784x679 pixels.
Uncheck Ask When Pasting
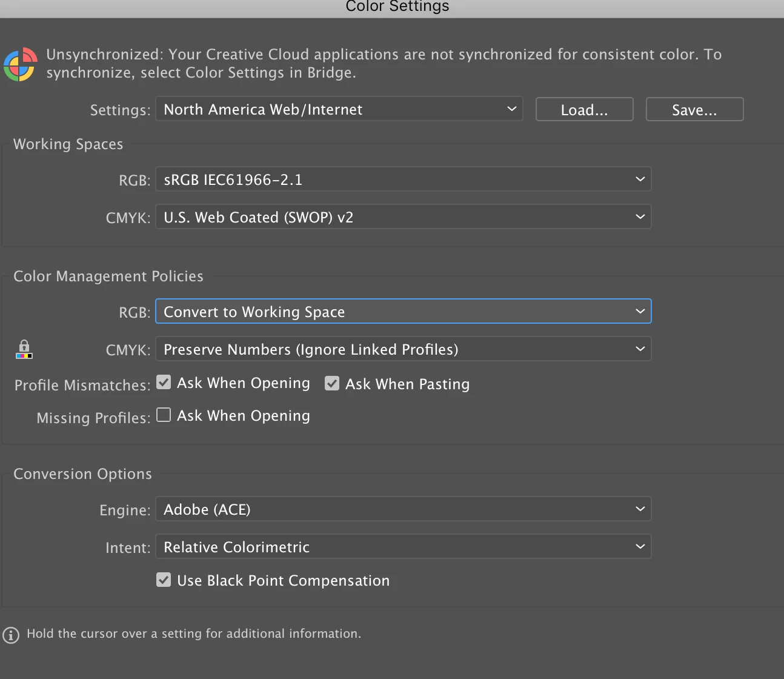pos(332,383)
